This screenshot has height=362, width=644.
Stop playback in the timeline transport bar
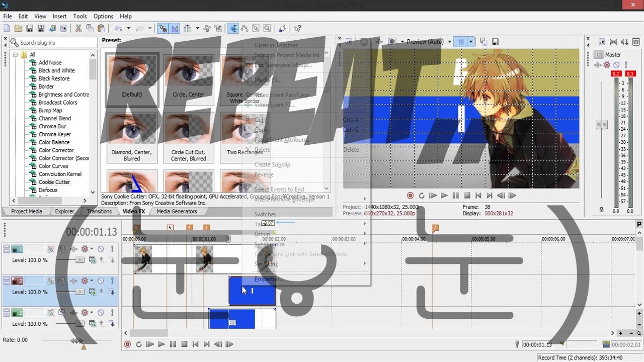[x=184, y=344]
